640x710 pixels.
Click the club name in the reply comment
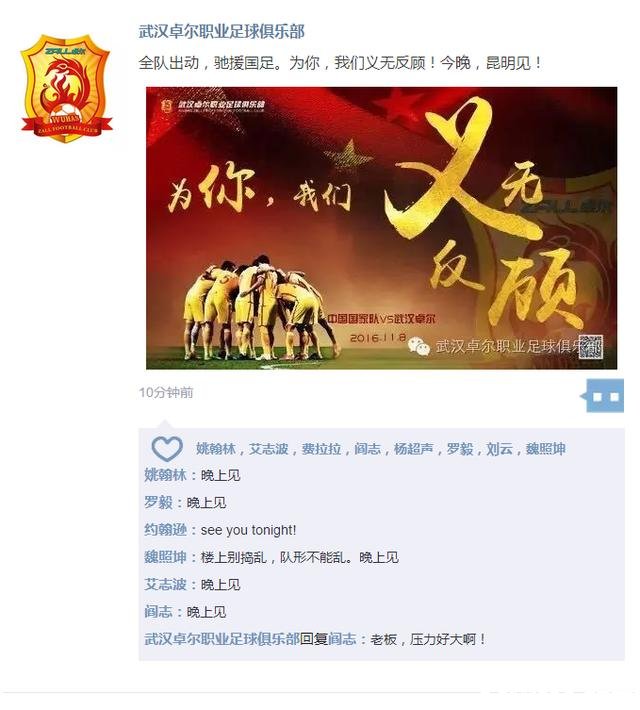tap(222, 639)
